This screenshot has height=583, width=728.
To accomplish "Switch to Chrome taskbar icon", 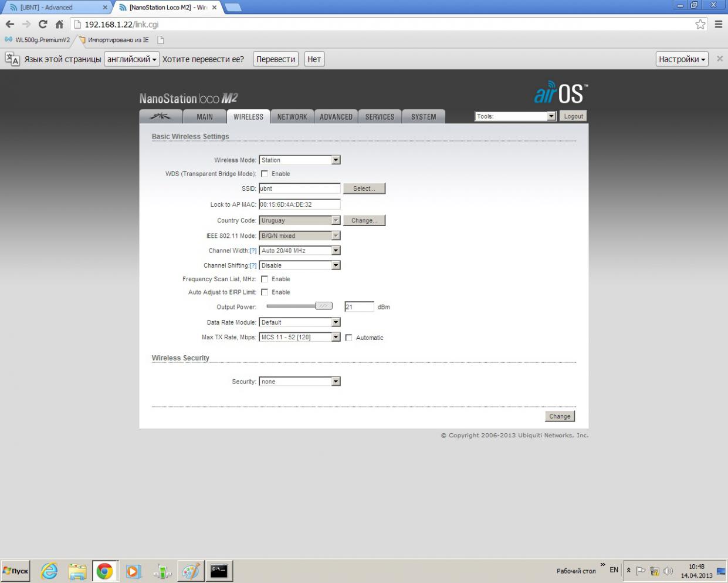I will tap(105, 571).
